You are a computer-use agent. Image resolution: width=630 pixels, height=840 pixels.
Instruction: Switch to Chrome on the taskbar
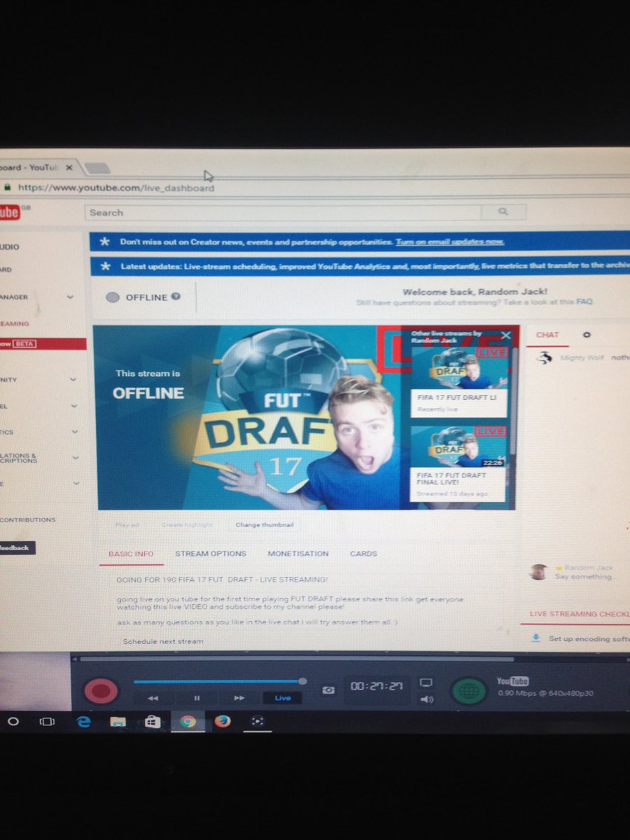[188, 721]
